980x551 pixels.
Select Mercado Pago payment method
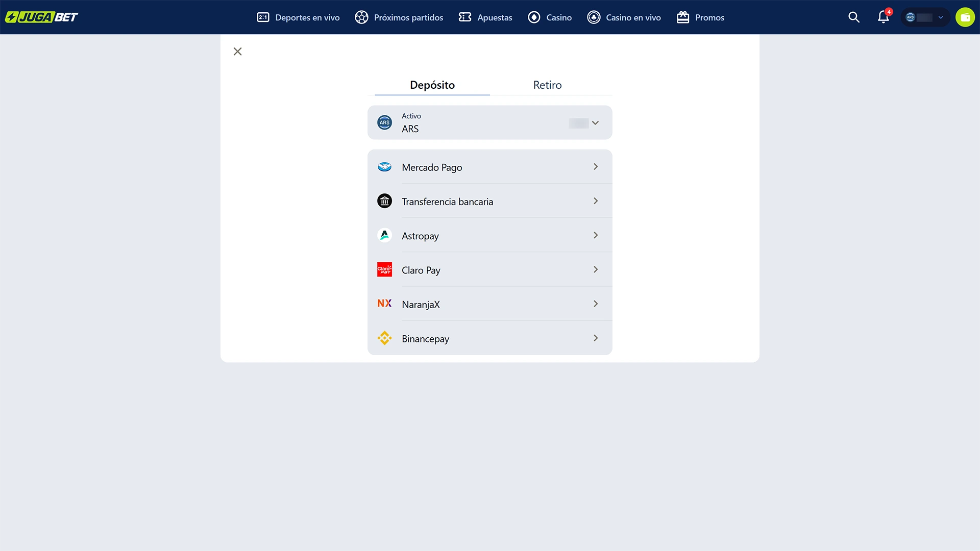click(489, 167)
